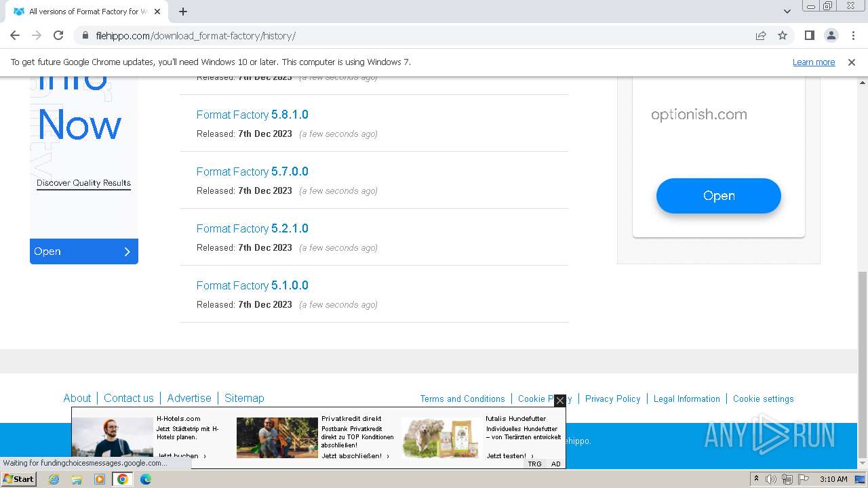The image size is (868, 488).
Task: Open the Privacy Policy link
Action: pos(613,399)
